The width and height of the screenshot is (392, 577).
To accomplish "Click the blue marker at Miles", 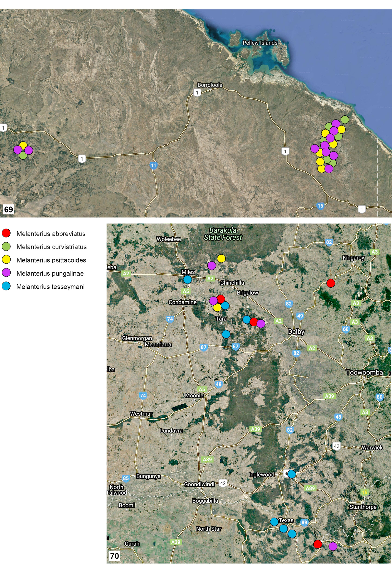I will coord(188,280).
